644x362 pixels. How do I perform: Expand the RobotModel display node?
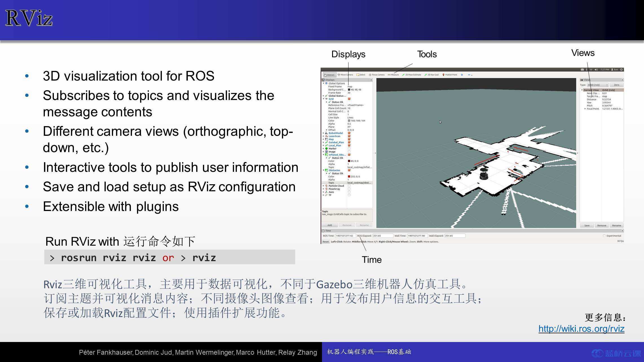click(323, 133)
